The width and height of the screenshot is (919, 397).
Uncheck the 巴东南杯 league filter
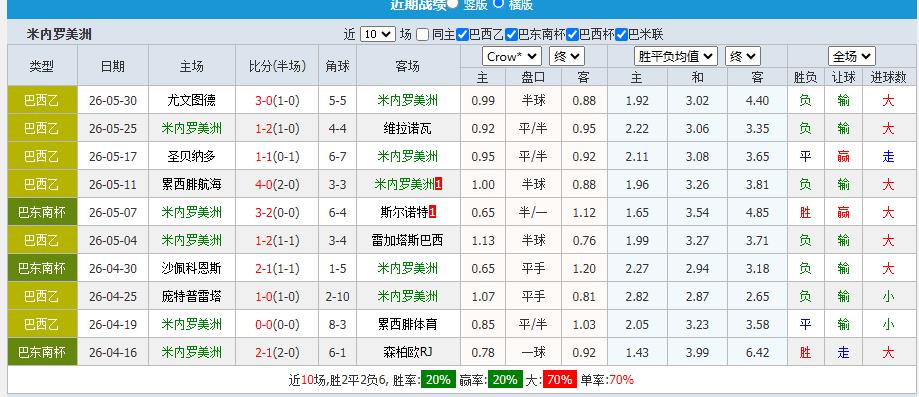coord(511,35)
